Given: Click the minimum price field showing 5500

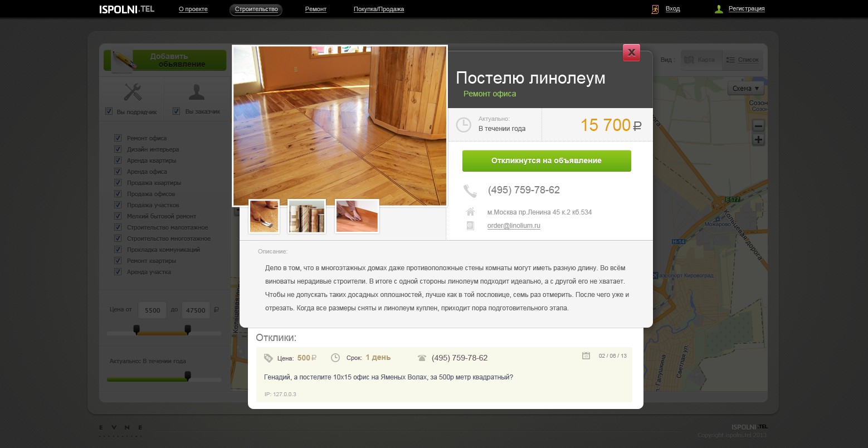Looking at the screenshot, I should [x=152, y=310].
